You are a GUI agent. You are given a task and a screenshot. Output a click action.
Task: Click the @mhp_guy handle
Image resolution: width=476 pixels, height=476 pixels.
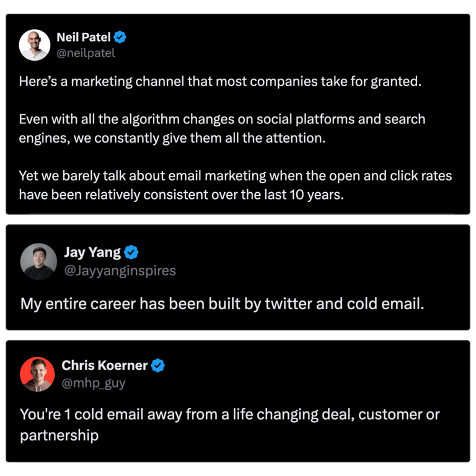coord(94,383)
